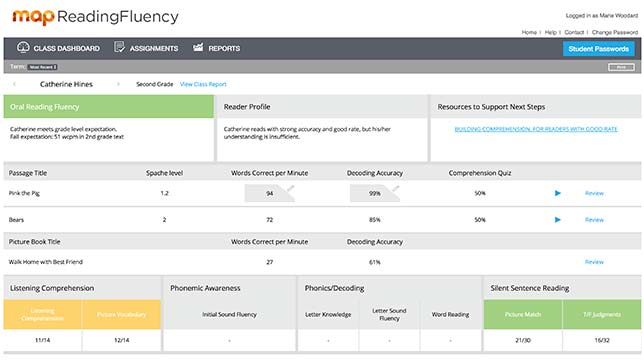Play the Pink the Pig recording
This screenshot has height=361, width=644.
pos(557,193)
